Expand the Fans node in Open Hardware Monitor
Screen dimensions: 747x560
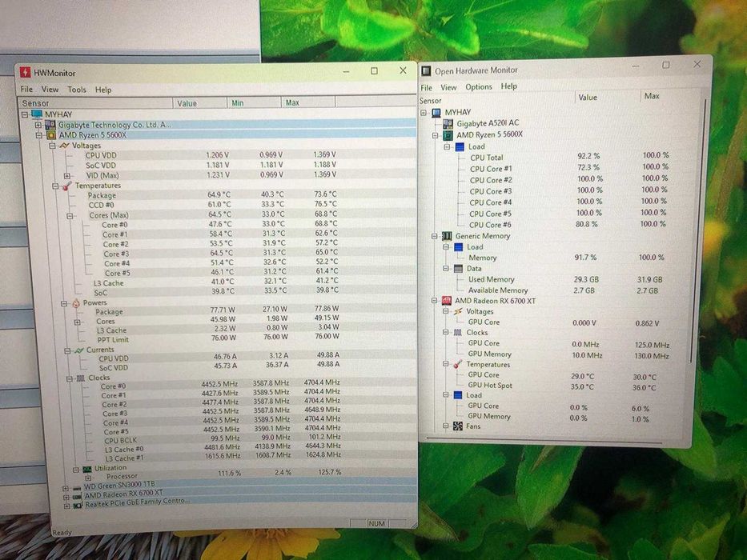point(446,426)
